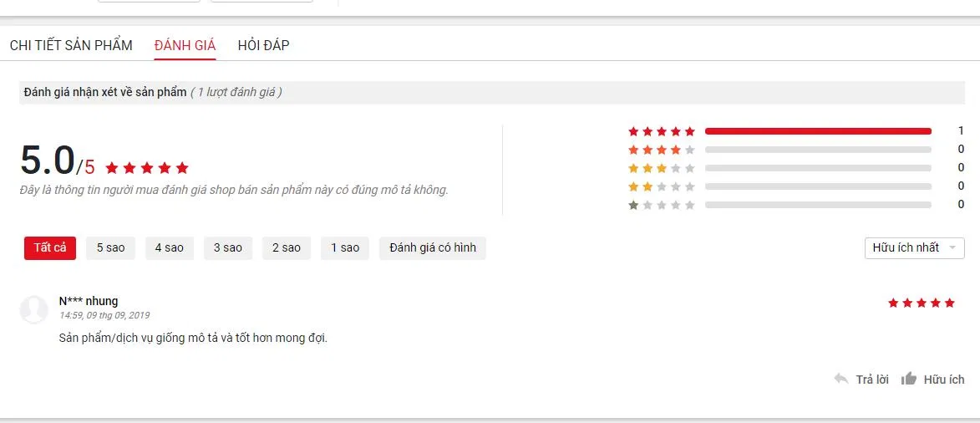Viewport: 980px width, 423px height.
Task: Click 'Trả lời' to reply to review
Action: pyautogui.click(x=872, y=380)
